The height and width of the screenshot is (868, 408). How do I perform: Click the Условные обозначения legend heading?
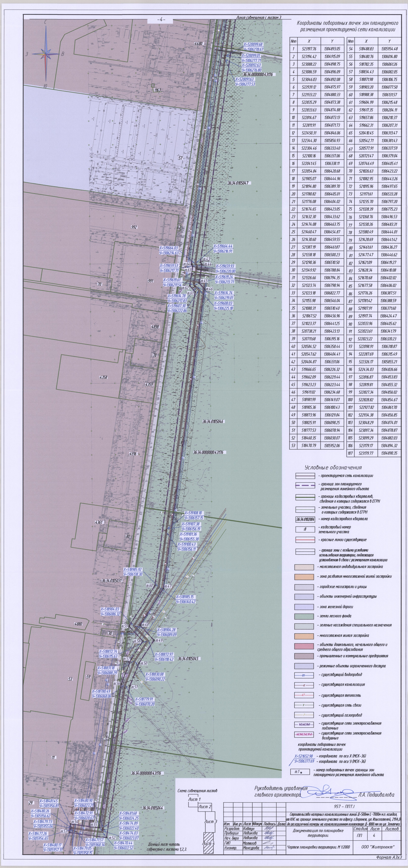333,468
